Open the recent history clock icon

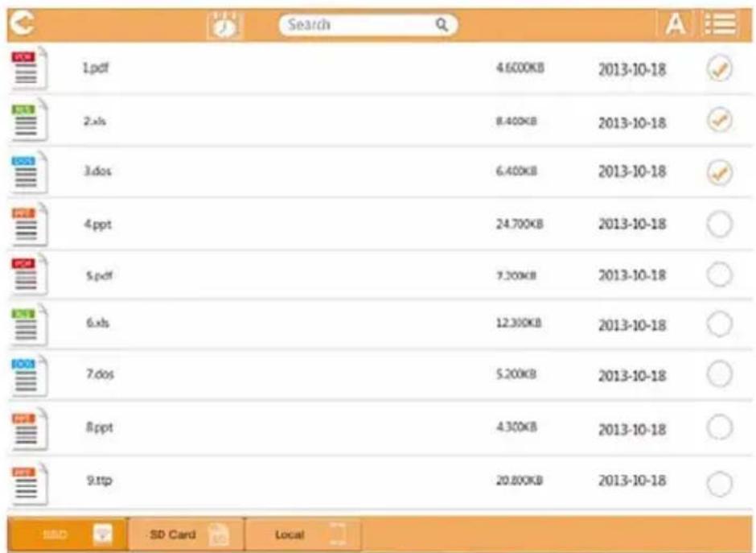pyautogui.click(x=224, y=25)
